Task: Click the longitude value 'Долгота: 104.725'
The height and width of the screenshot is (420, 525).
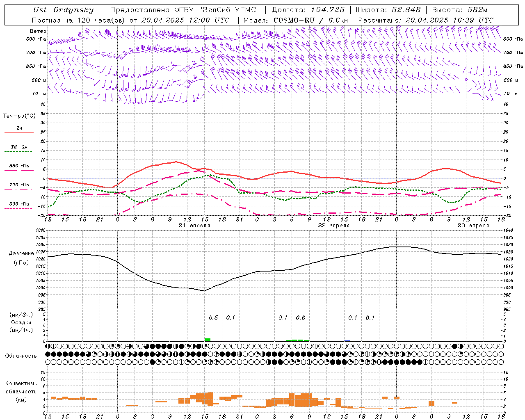Action: point(308,10)
